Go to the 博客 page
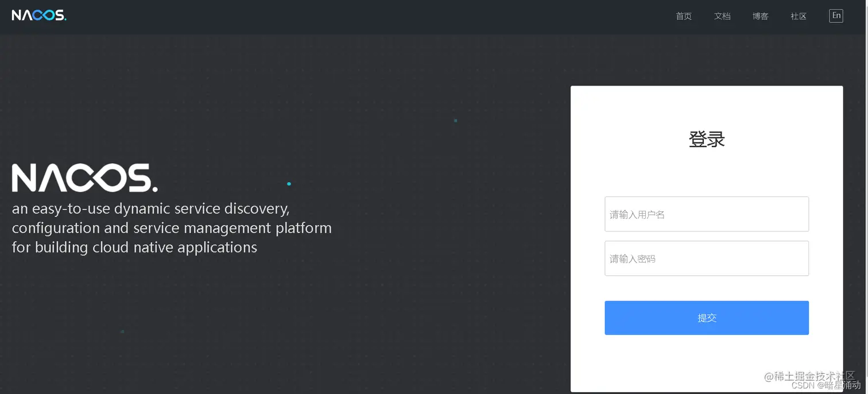 point(760,16)
